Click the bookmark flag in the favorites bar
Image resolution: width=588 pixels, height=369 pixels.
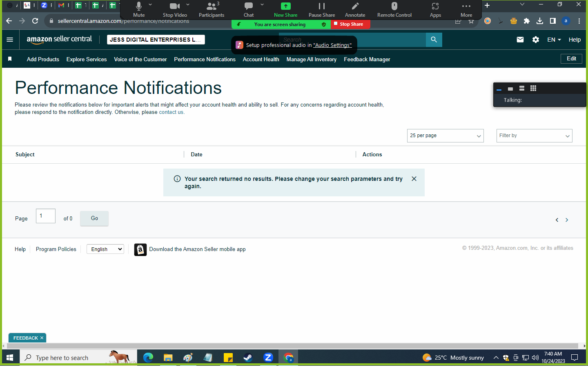pyautogui.click(x=10, y=59)
